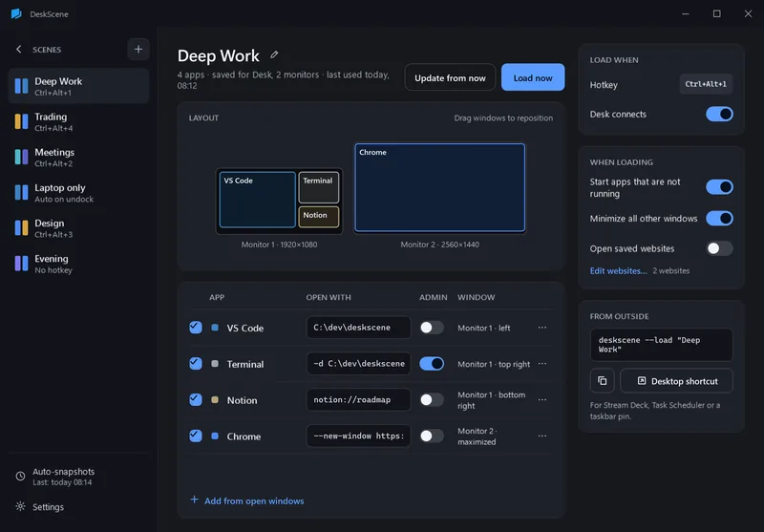The height and width of the screenshot is (532, 764).
Task: Open Auto-snapshots clock icon
Action: pyautogui.click(x=20, y=476)
